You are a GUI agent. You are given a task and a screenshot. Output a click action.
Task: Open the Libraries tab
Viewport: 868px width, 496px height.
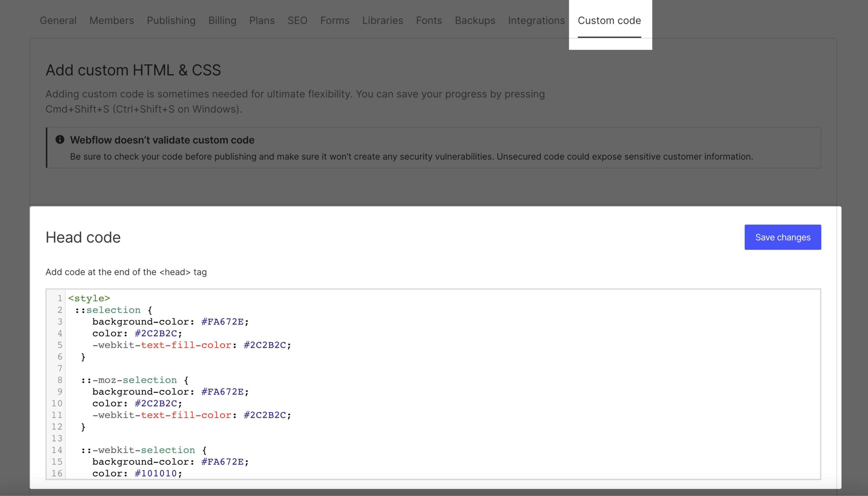[382, 21]
